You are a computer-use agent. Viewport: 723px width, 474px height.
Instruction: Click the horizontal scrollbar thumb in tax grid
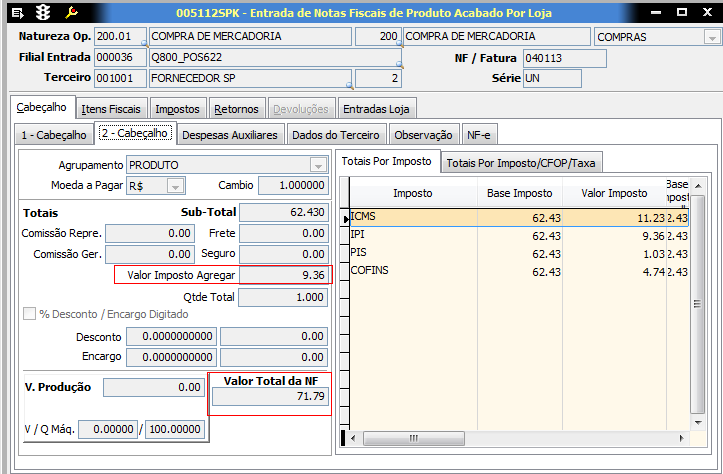414,438
